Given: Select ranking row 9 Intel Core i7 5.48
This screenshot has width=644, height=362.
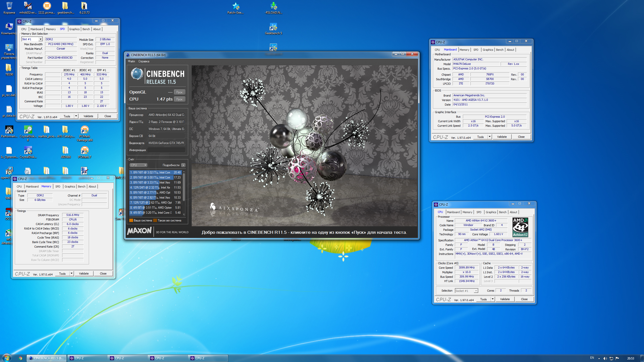Looking at the screenshot, I should pyautogui.click(x=155, y=213).
